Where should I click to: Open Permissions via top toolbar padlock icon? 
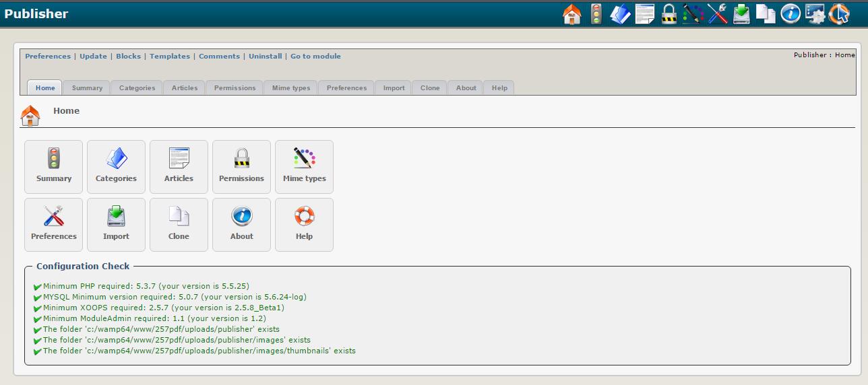669,14
